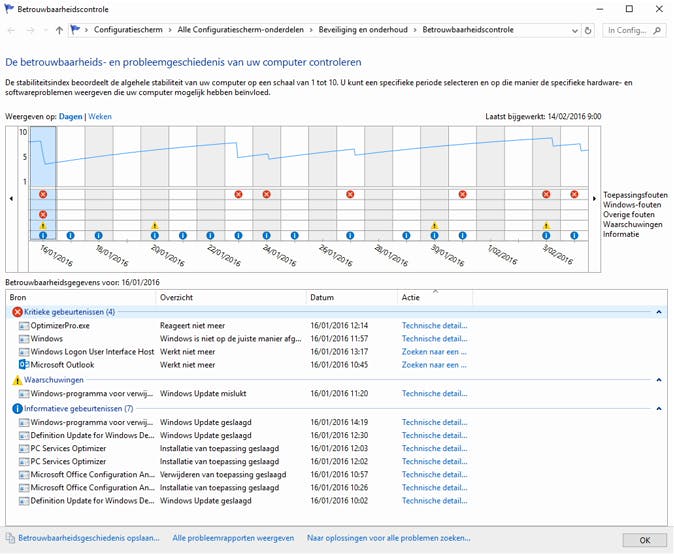Click the warning triangle in the 16/01/2016 column

pyautogui.click(x=43, y=225)
